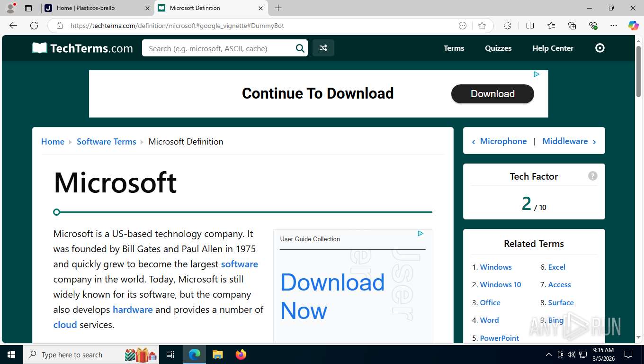
Task: Launch Copilot from the toolbar
Action: coord(633,26)
